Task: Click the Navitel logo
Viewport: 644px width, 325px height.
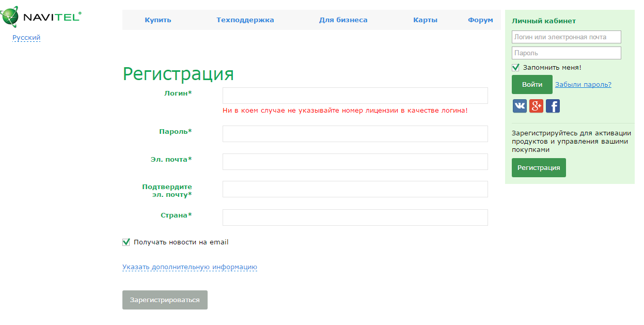Action: pos(41,17)
